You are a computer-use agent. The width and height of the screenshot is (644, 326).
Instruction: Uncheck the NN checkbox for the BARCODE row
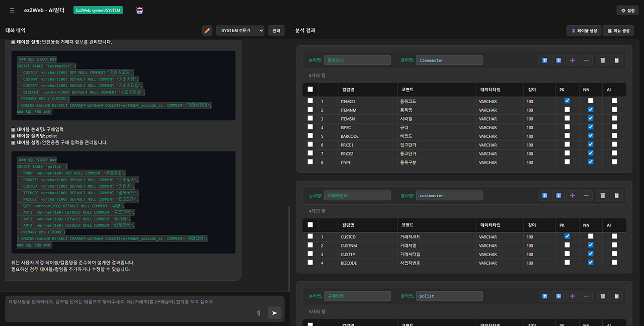tap(591, 136)
